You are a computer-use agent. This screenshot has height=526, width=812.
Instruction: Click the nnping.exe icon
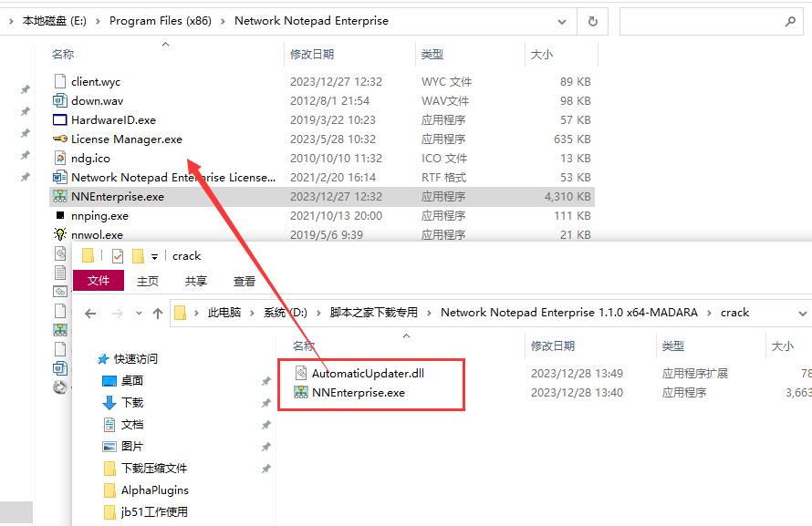tap(60, 215)
